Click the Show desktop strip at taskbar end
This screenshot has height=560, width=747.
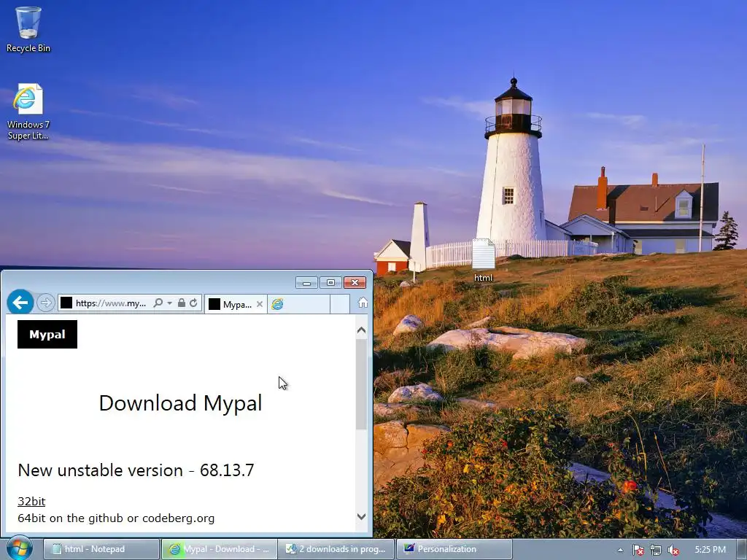point(742,549)
